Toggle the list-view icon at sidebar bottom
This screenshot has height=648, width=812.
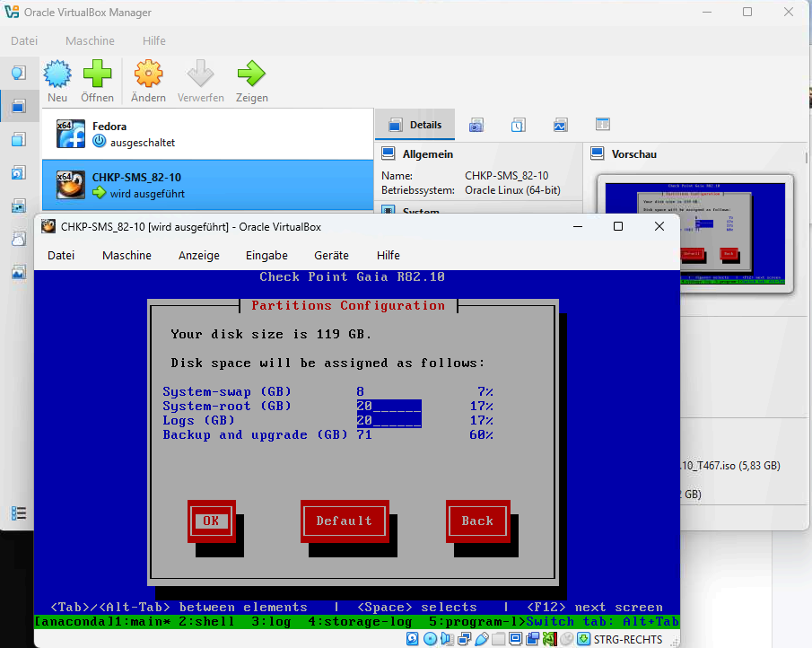pos(19,513)
